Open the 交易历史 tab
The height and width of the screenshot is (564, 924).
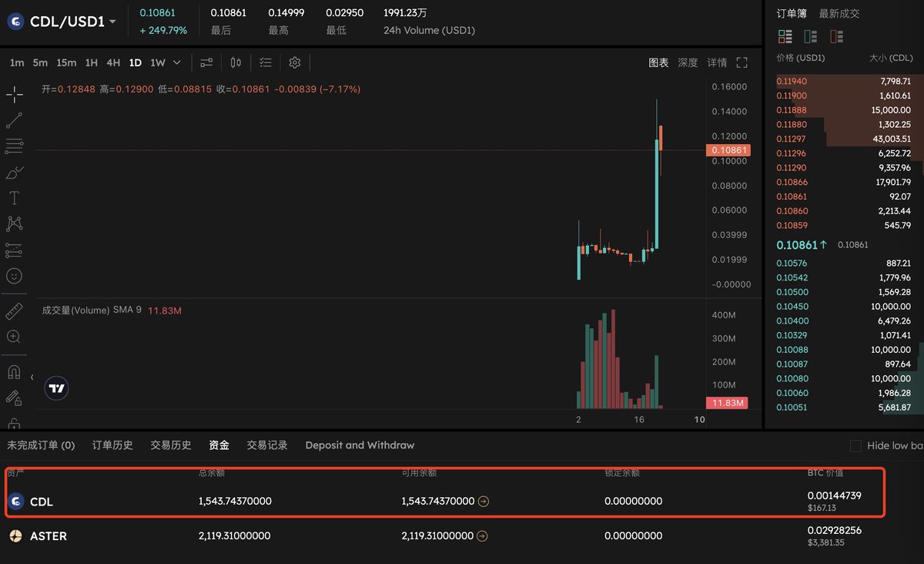pyautogui.click(x=171, y=445)
